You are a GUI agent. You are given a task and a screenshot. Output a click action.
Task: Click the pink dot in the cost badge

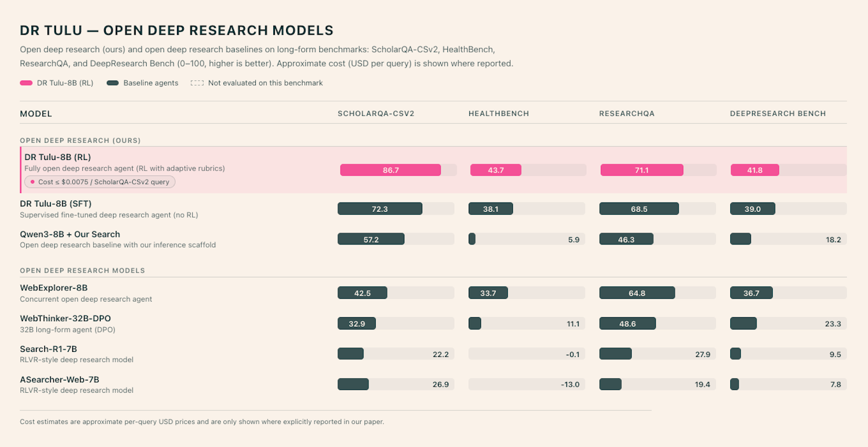[32, 182]
